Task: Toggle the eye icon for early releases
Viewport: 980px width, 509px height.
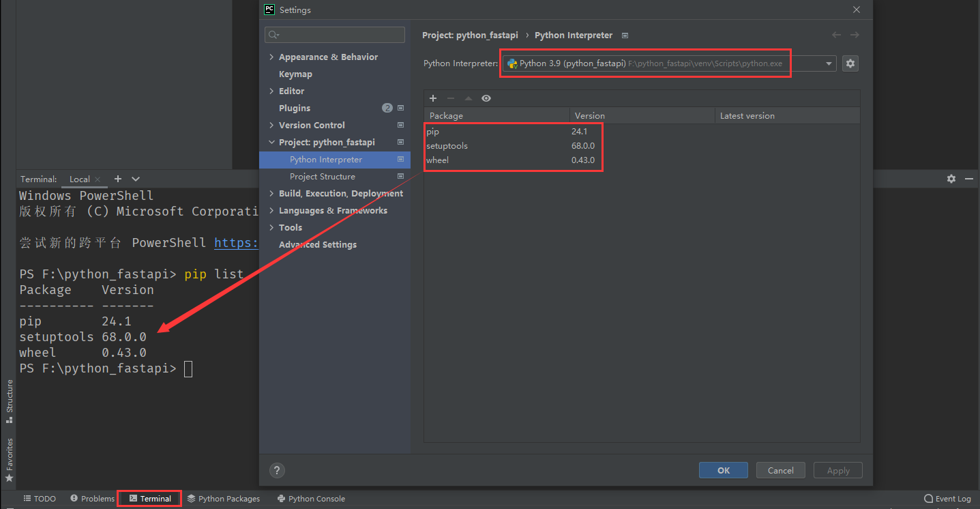Action: (x=486, y=98)
